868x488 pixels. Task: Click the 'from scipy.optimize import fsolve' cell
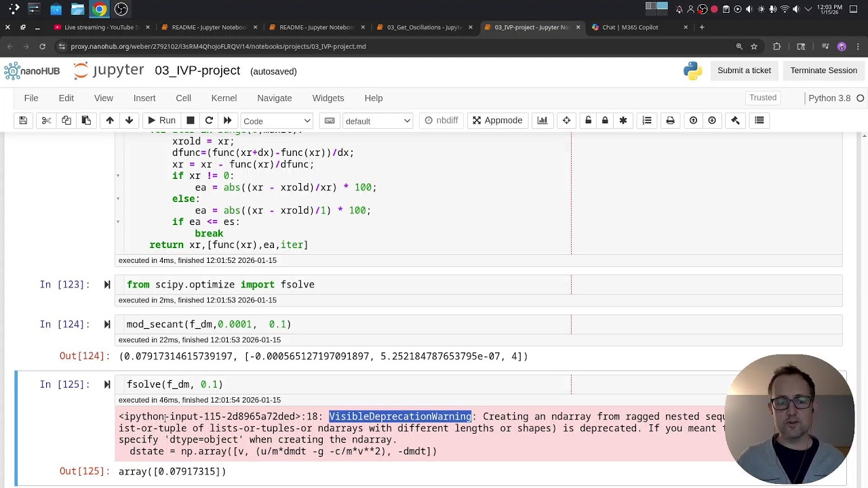pos(479,285)
